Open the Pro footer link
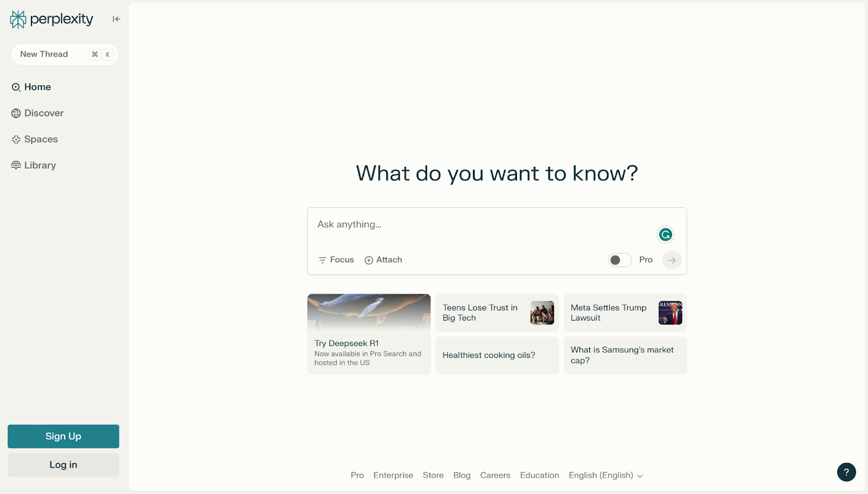The height and width of the screenshot is (494, 868). click(358, 476)
